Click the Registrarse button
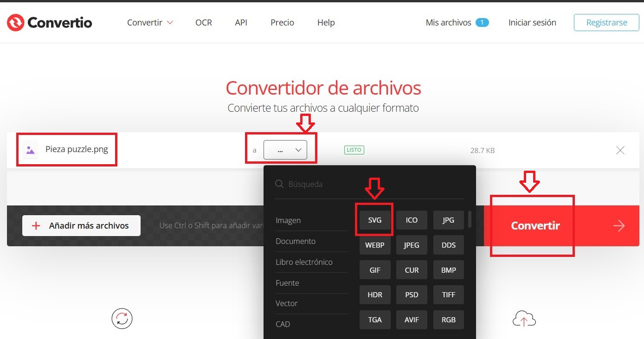 click(606, 22)
